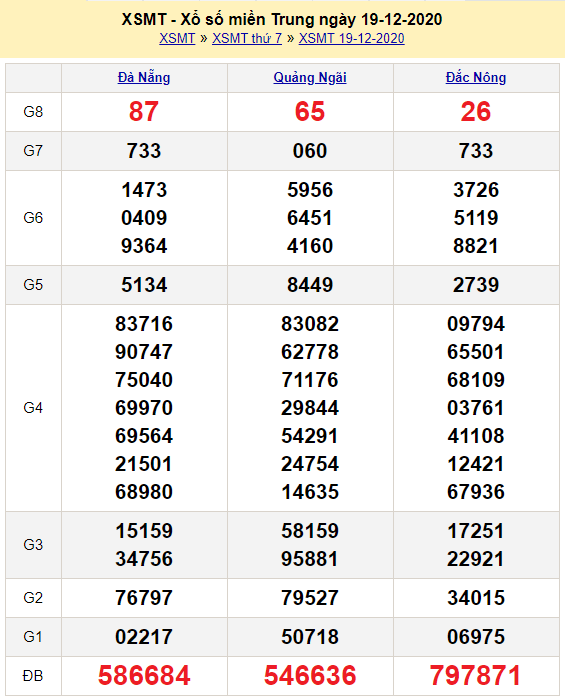565x696 pixels.
Task: Open the XSMT breadcrumb link
Action: (x=177, y=39)
